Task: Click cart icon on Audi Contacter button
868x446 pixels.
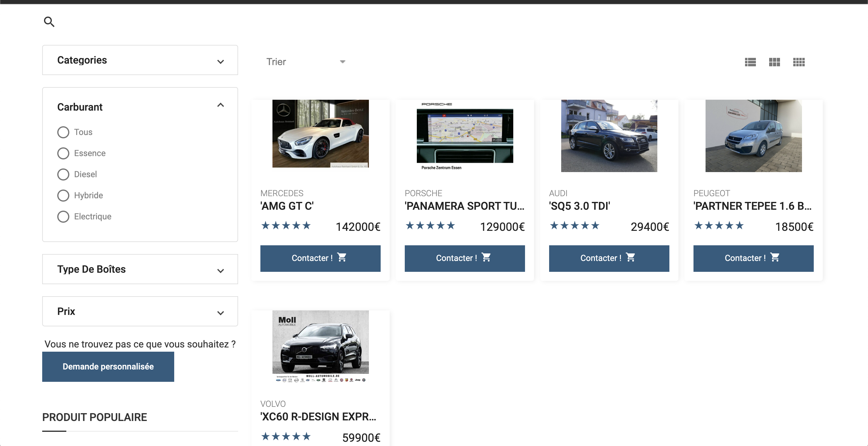Action: click(631, 257)
